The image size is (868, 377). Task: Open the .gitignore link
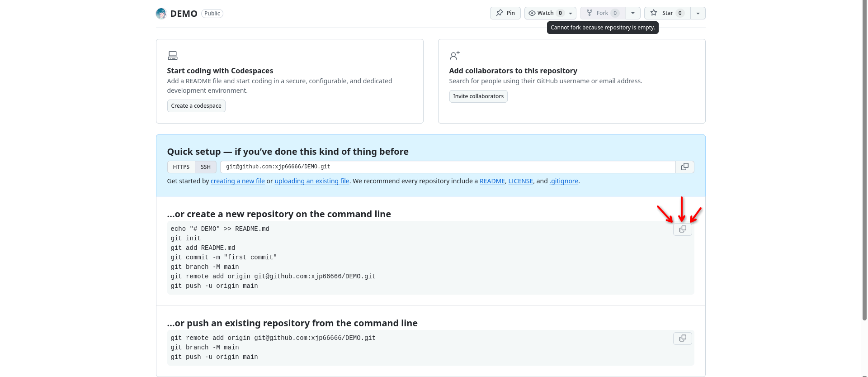564,181
